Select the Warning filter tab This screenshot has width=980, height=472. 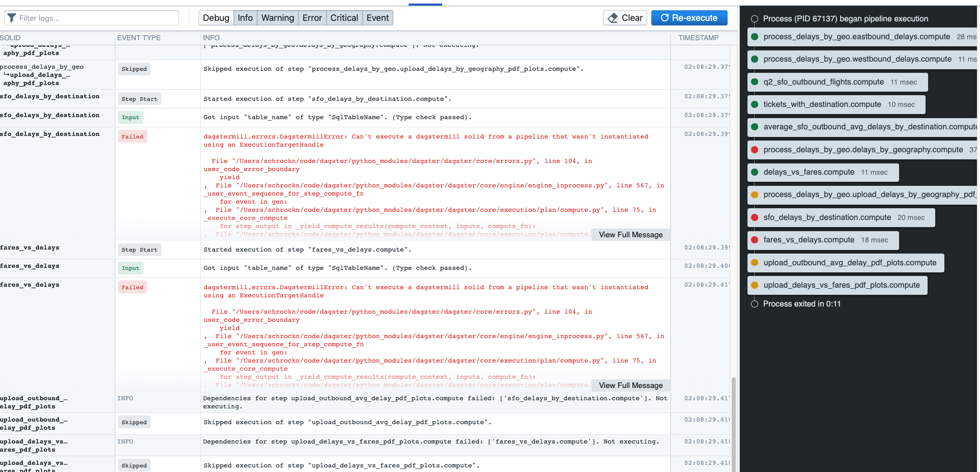(x=277, y=18)
